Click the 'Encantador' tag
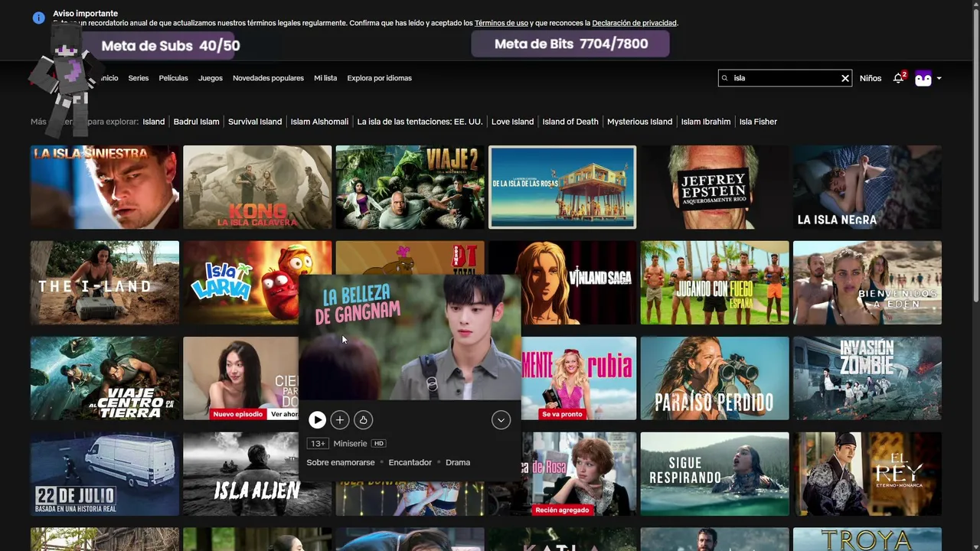The width and height of the screenshot is (980, 551). click(x=410, y=462)
